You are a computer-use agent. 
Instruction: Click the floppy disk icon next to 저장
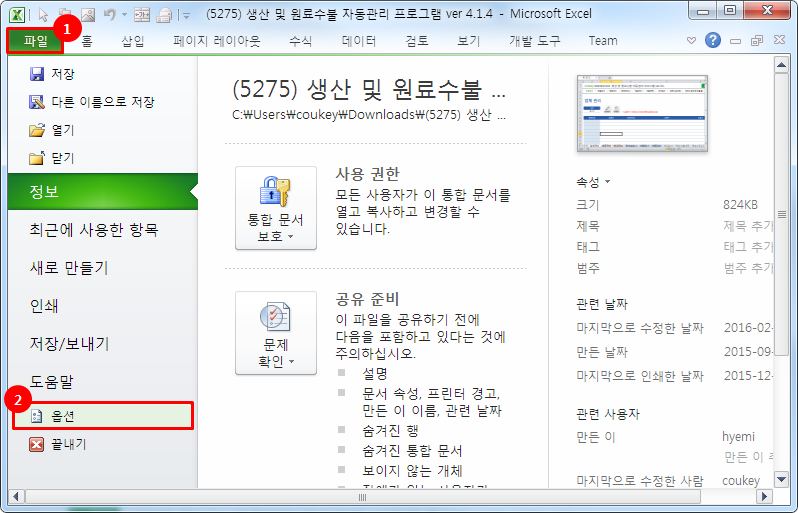37,74
